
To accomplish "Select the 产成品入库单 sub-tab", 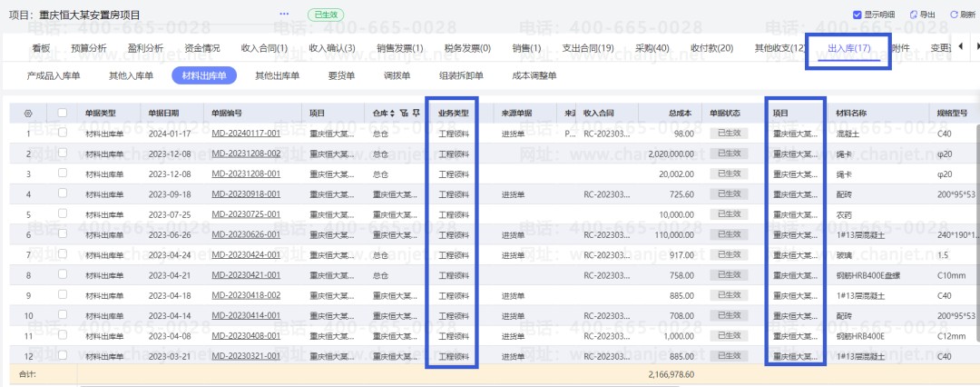I will point(54,75).
